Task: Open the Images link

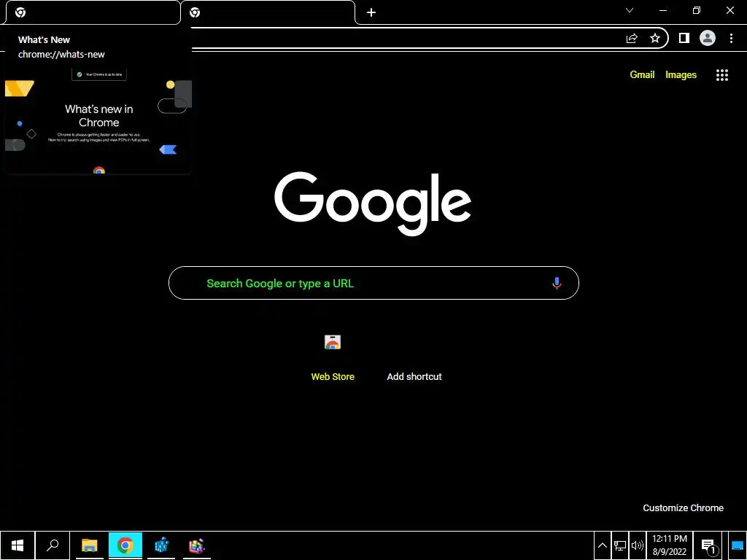Action: click(681, 75)
